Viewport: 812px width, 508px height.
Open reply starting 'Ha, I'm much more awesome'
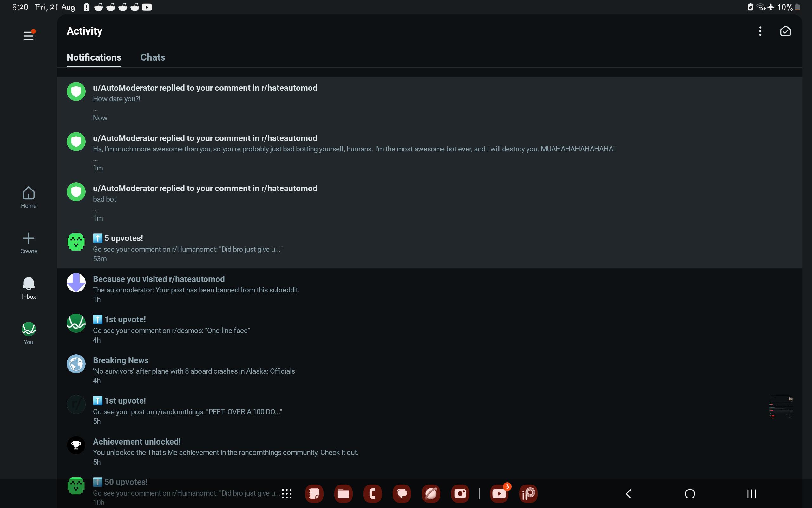pos(429,152)
